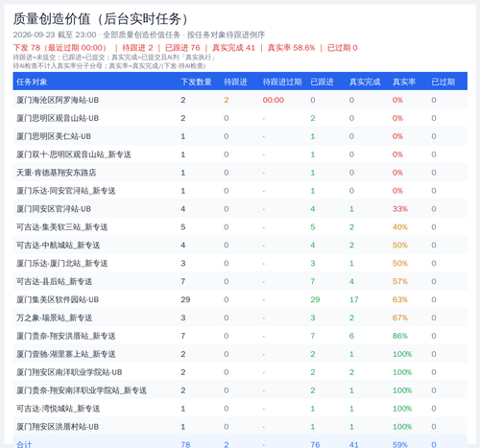Select row 厦门同安区官浔站-UB
This screenshot has width=480, height=448.
(x=240, y=209)
